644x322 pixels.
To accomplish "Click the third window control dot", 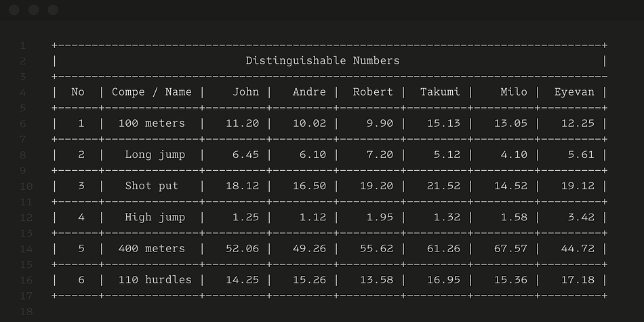I will tap(53, 10).
